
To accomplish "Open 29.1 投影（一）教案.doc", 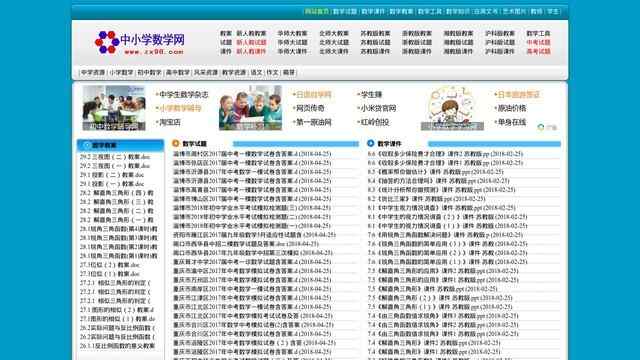I will click(x=112, y=184).
